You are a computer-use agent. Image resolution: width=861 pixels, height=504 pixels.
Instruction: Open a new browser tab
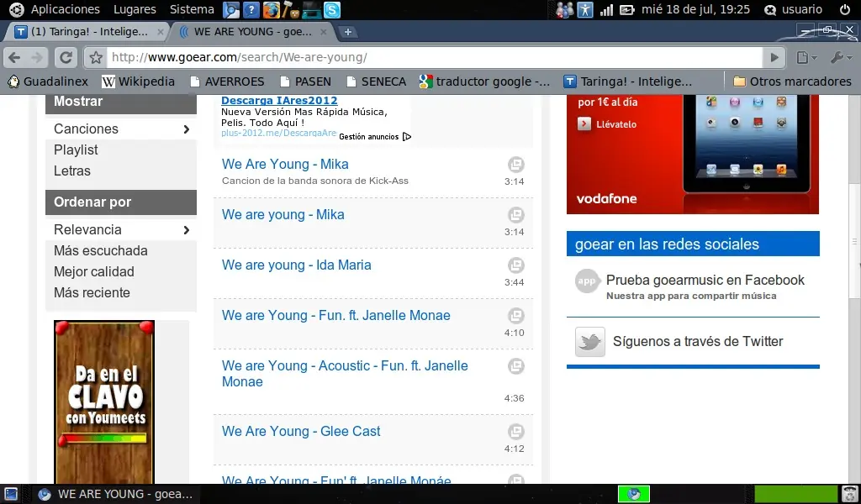click(347, 32)
